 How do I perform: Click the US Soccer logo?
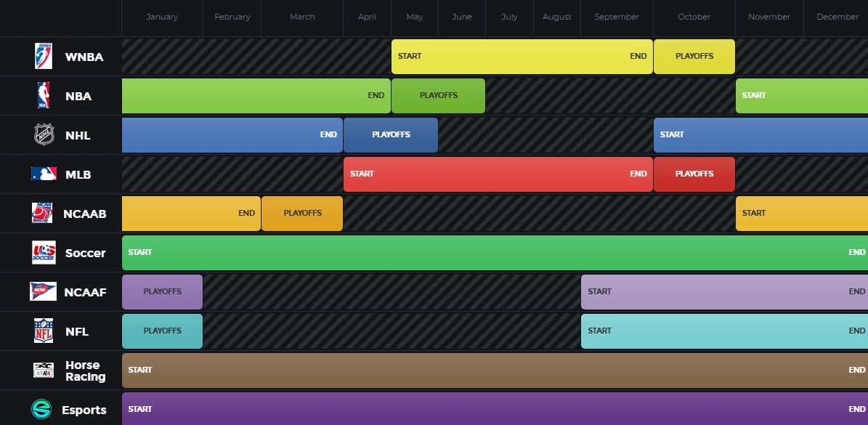pos(44,252)
